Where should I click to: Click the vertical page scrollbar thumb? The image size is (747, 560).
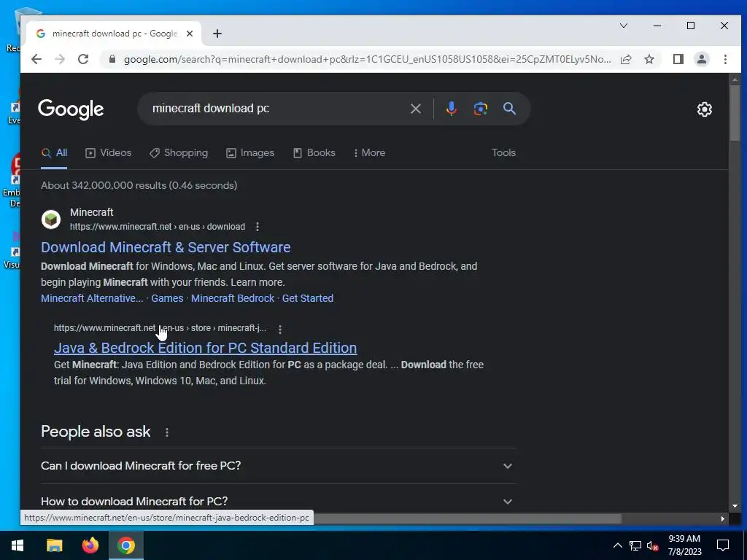tap(734, 113)
